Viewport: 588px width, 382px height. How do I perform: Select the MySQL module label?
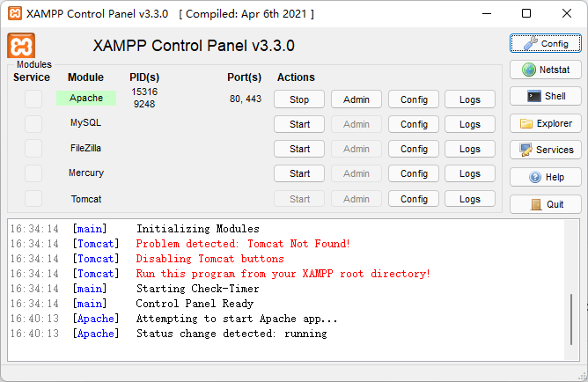point(86,122)
